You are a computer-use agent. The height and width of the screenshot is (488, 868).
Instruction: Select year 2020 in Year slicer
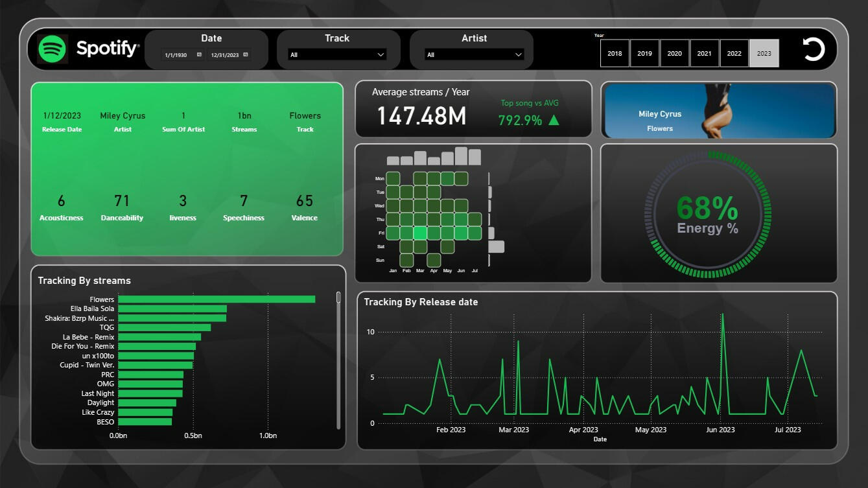(674, 53)
